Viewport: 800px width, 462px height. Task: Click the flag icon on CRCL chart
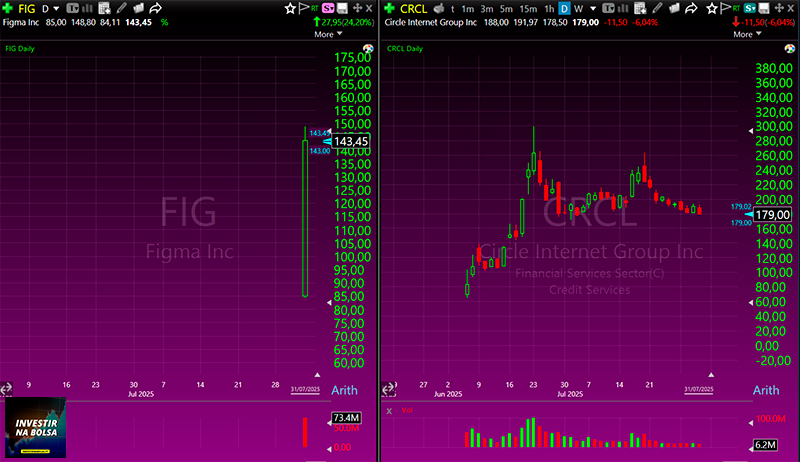coord(725,8)
